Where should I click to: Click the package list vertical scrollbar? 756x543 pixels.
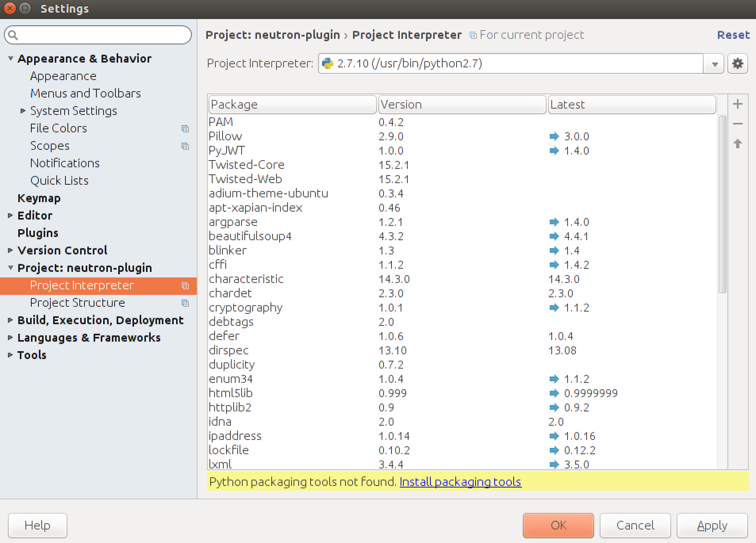pyautogui.click(x=722, y=205)
